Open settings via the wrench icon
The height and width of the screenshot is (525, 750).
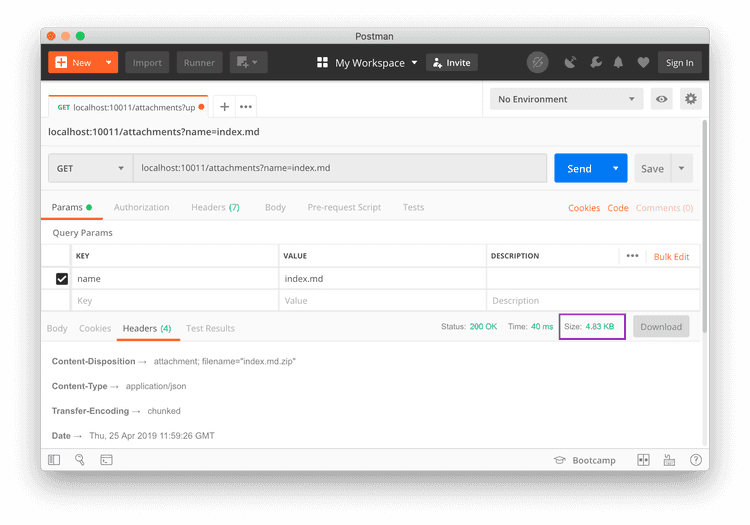pyautogui.click(x=595, y=62)
